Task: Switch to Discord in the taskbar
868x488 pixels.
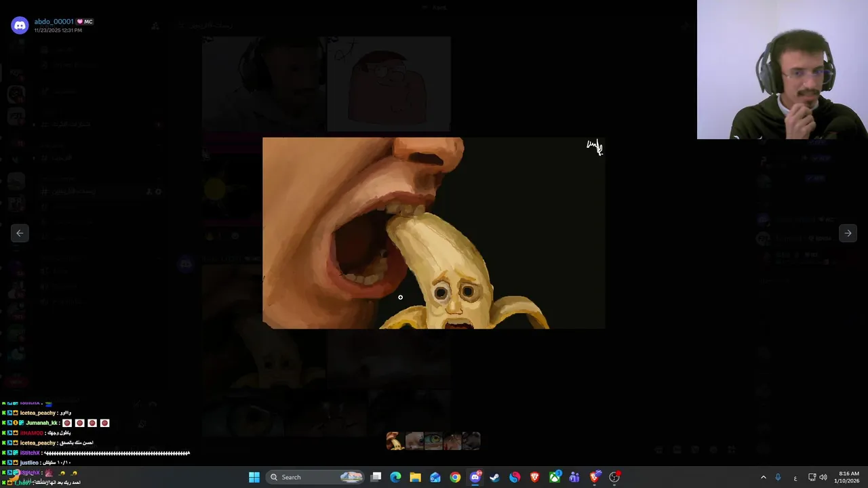Action: coord(475,477)
